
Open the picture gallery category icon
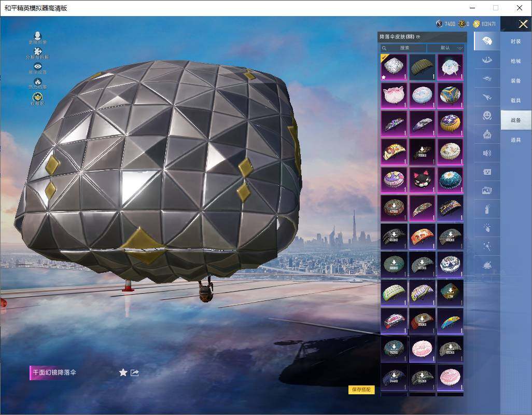[487, 191]
